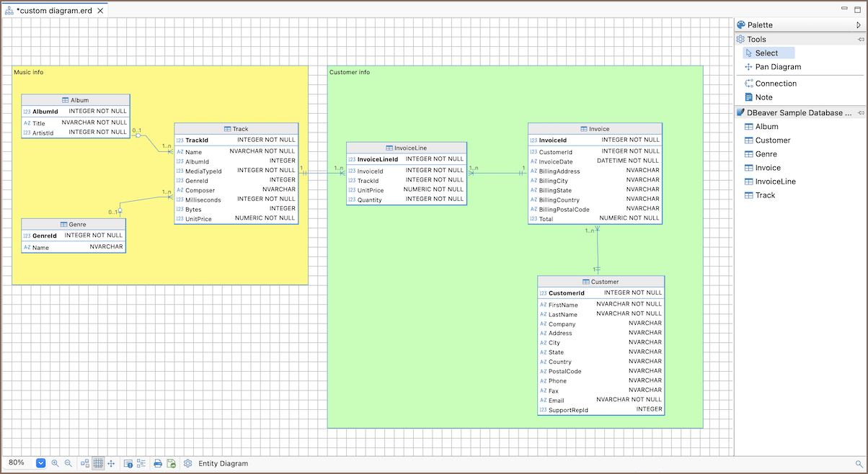The width and height of the screenshot is (868, 474).
Task: Click the search icon in the bottom-right corner
Action: pos(859,463)
